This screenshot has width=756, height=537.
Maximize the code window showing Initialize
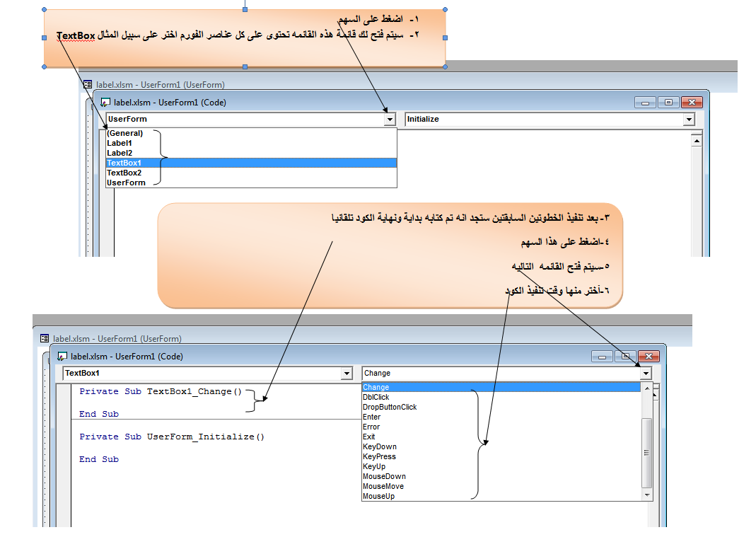(668, 103)
